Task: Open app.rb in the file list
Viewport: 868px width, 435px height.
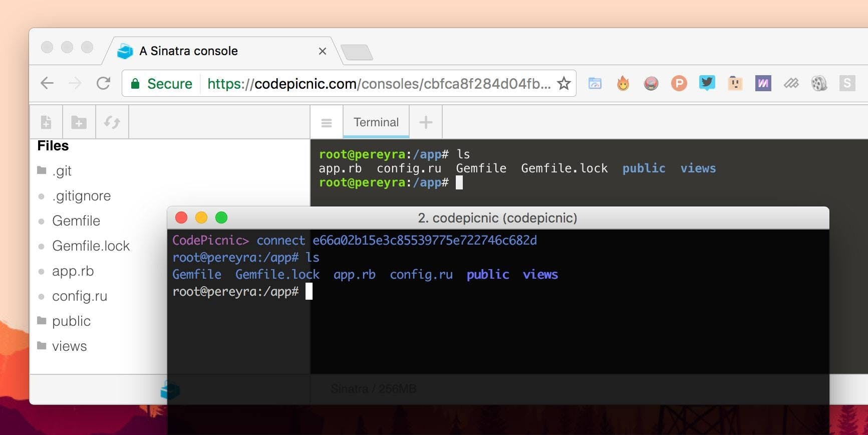Action: (66, 271)
